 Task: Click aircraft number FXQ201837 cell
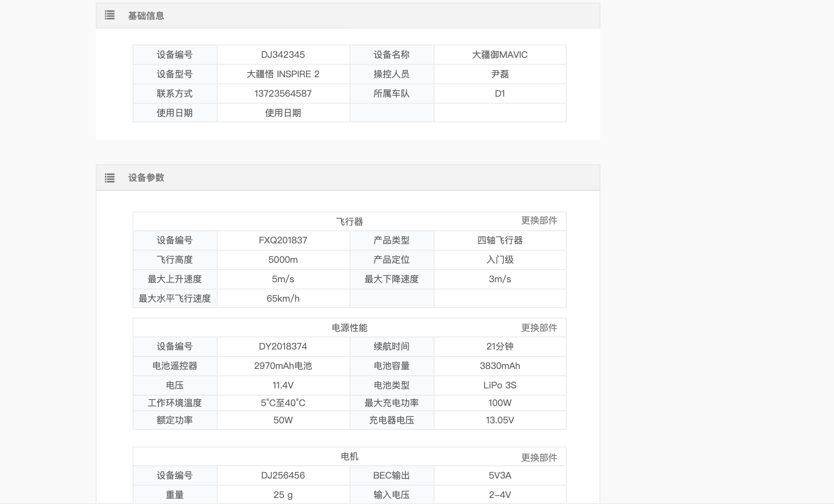(x=283, y=240)
